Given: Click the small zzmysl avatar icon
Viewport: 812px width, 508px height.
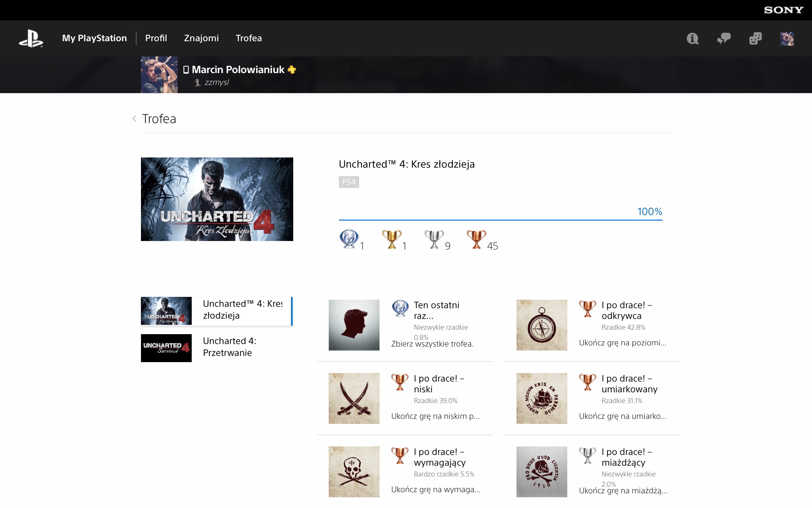Looking at the screenshot, I should [197, 82].
